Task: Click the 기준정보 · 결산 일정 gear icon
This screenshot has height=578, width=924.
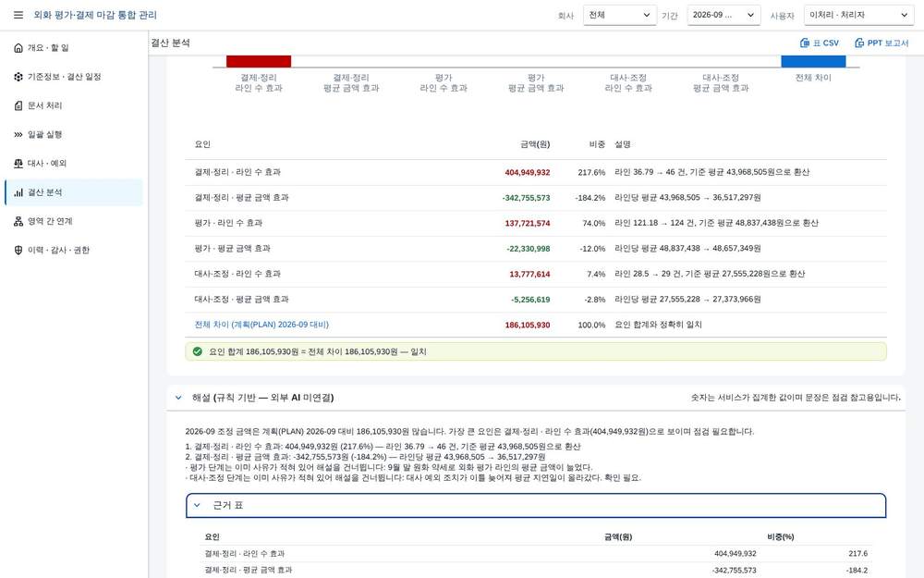Action: pyautogui.click(x=18, y=77)
